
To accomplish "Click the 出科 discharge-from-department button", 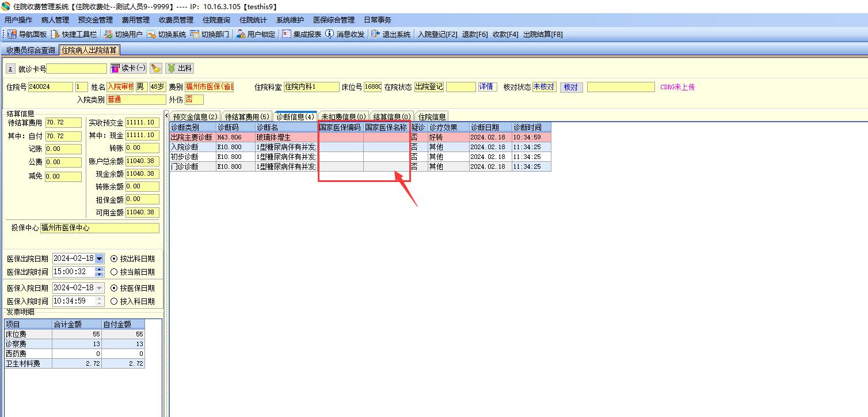I will coord(180,68).
